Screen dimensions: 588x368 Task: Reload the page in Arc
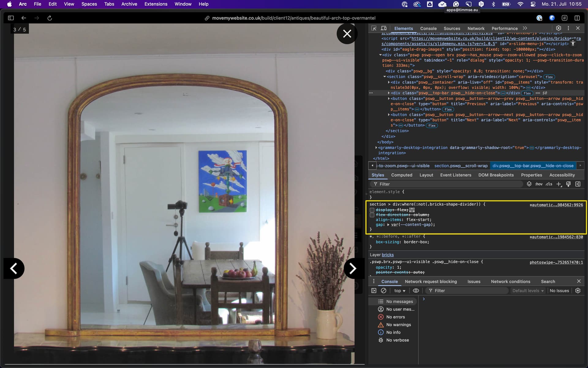[50, 18]
